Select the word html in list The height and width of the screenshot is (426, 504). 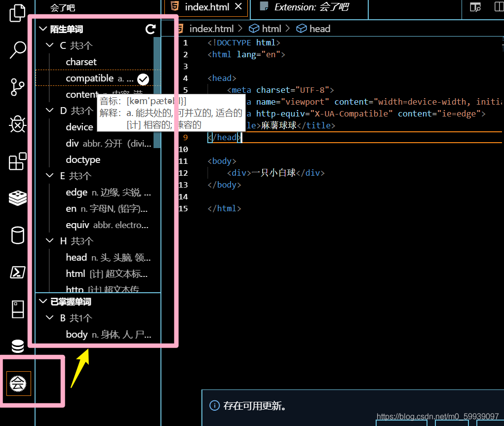(x=75, y=273)
